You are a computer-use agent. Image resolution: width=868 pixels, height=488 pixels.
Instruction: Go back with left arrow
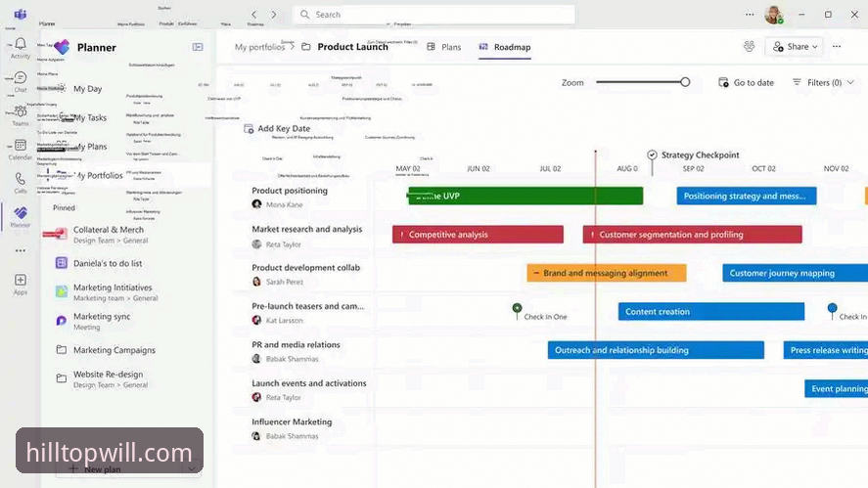pos(254,15)
